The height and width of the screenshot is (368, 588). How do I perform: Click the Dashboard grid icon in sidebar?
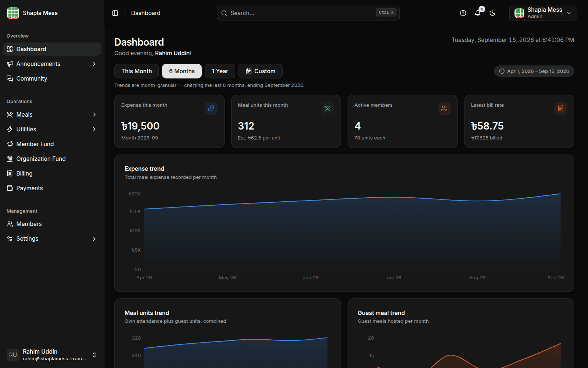click(x=10, y=49)
